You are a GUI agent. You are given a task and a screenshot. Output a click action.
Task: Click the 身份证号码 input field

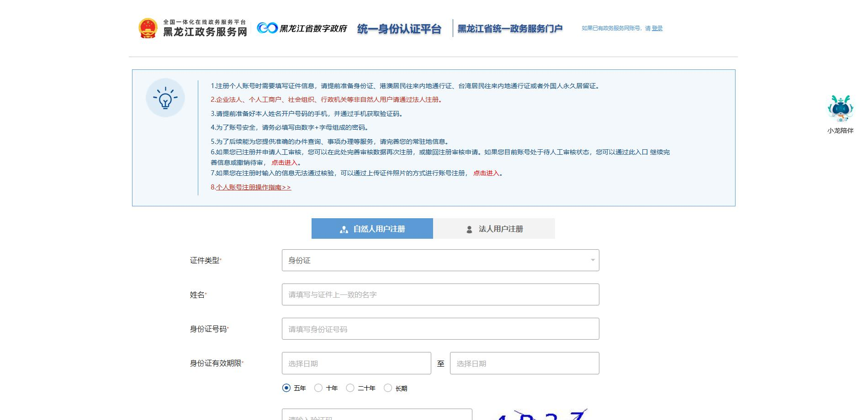(440, 329)
